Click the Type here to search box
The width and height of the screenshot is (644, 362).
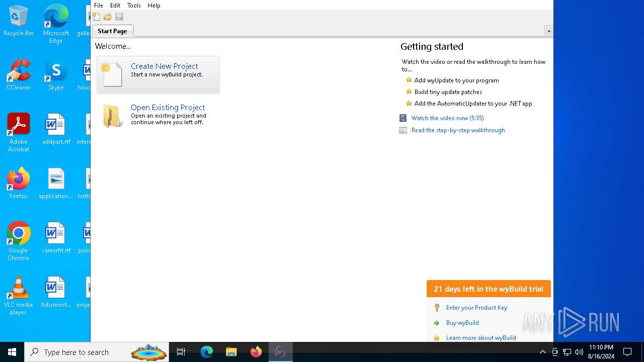click(x=97, y=352)
